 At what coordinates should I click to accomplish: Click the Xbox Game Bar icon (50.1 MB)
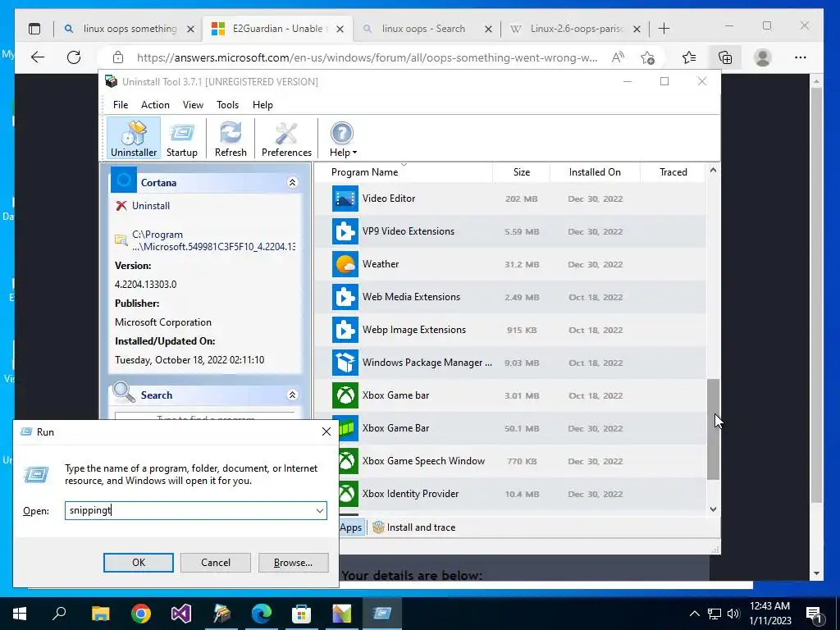tap(347, 428)
